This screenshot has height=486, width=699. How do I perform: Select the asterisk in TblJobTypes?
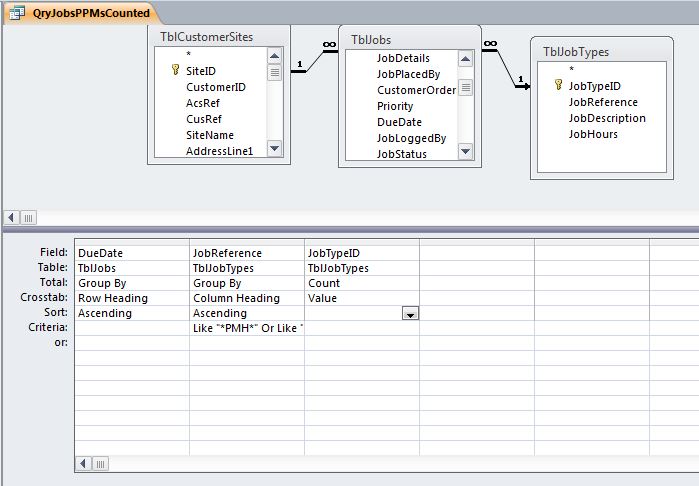[572, 69]
